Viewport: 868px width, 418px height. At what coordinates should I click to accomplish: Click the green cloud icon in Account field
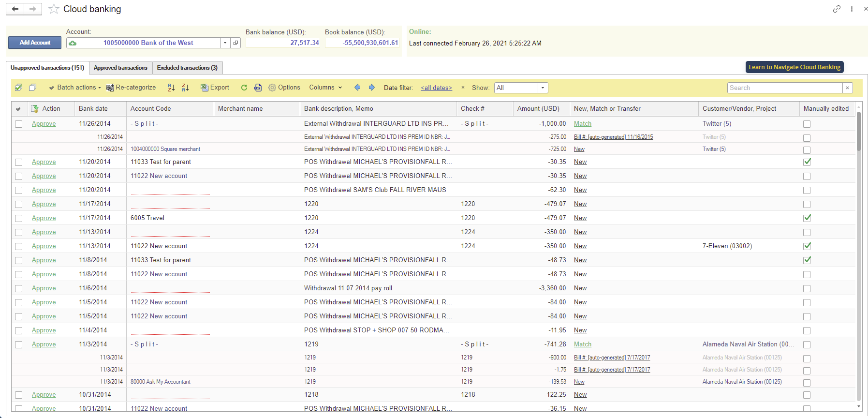click(73, 43)
